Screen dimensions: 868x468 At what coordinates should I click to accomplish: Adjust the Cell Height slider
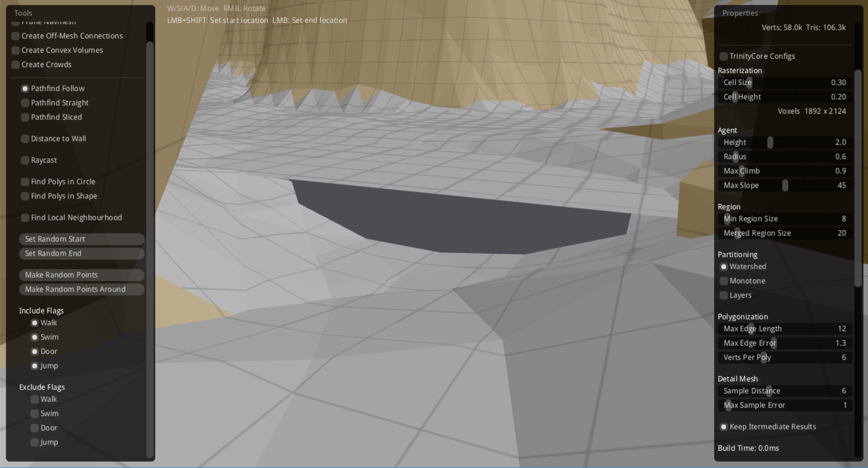tap(785, 97)
